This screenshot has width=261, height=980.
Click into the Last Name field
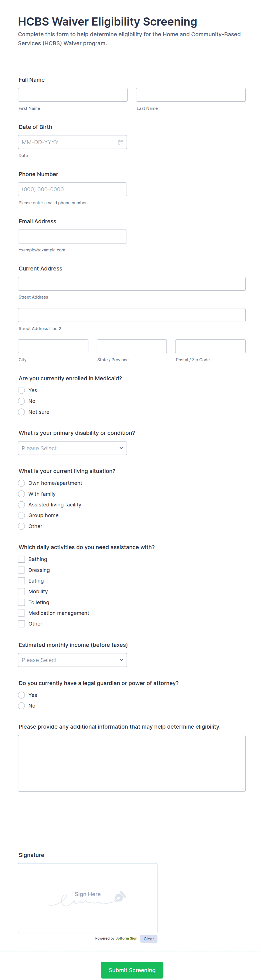190,95
